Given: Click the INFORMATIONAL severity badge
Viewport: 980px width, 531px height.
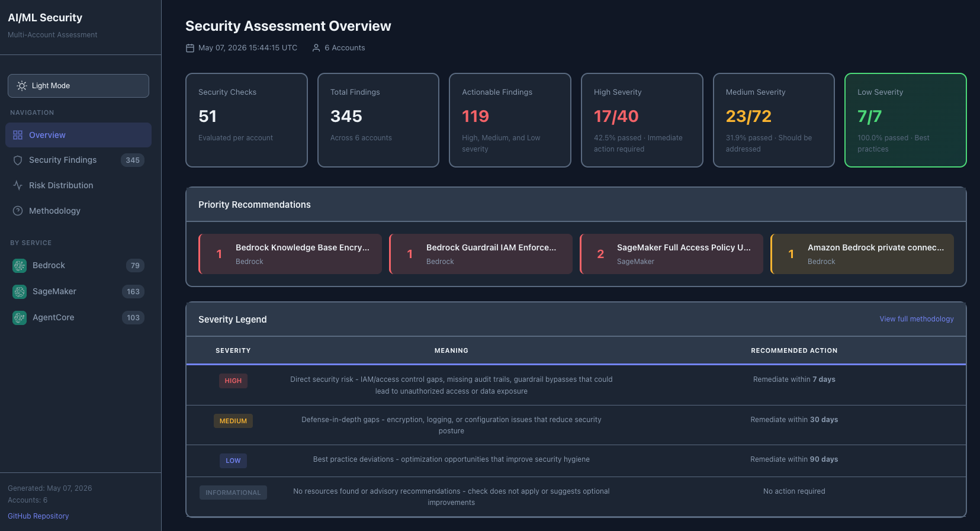Looking at the screenshot, I should coord(233,493).
